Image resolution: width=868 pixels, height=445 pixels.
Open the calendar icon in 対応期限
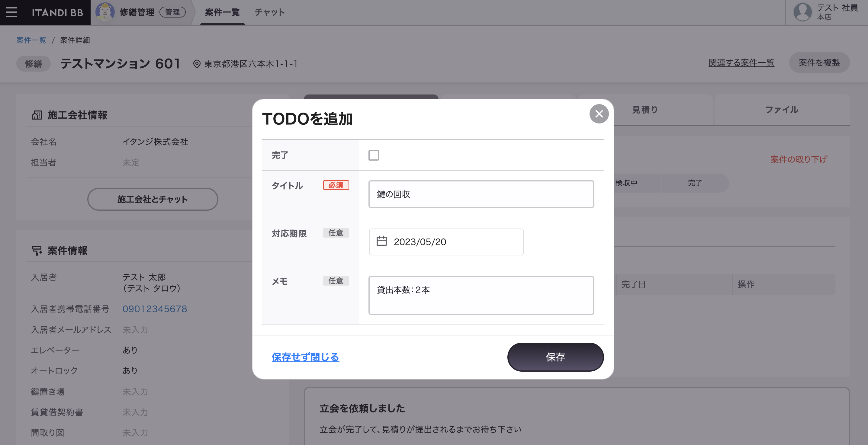(381, 241)
